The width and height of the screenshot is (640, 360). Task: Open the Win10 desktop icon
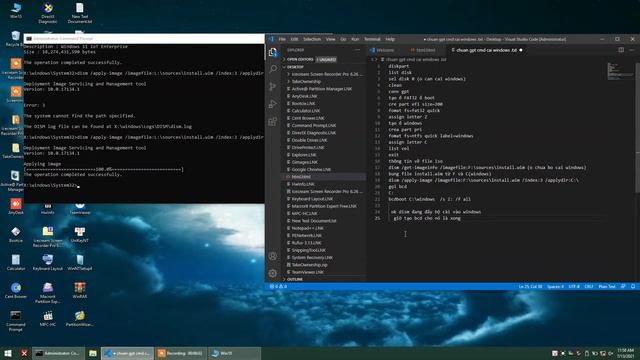[16, 11]
